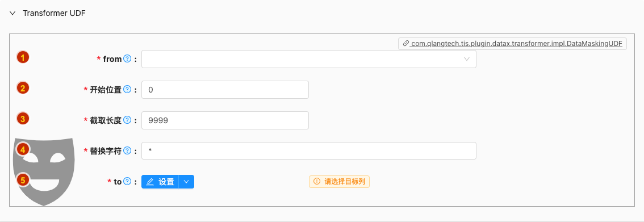Click help icon beside to label
The image size is (644, 222).
tap(127, 181)
